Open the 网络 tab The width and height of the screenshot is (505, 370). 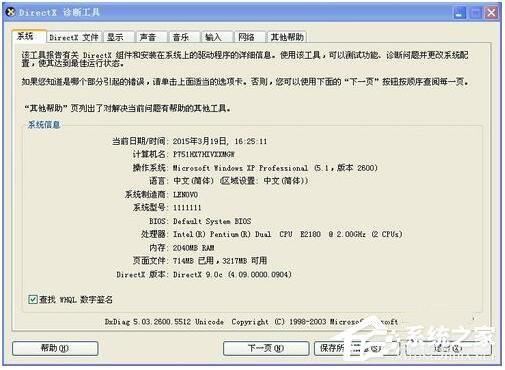(250, 37)
